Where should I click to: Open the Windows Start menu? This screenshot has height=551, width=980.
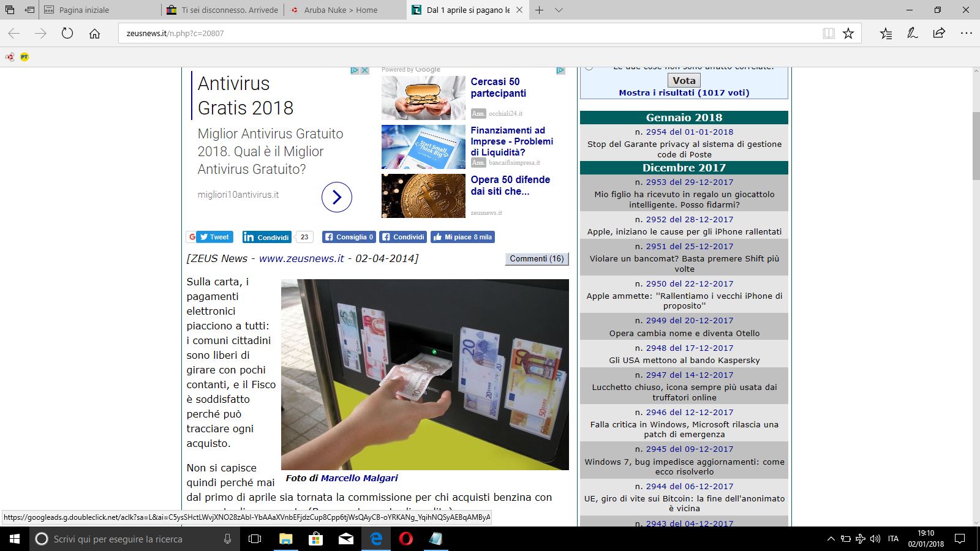pyautogui.click(x=15, y=539)
